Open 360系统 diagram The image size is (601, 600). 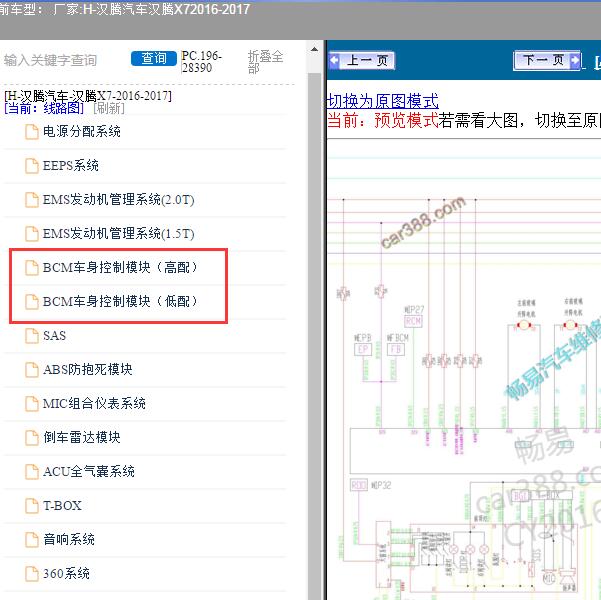tap(66, 574)
